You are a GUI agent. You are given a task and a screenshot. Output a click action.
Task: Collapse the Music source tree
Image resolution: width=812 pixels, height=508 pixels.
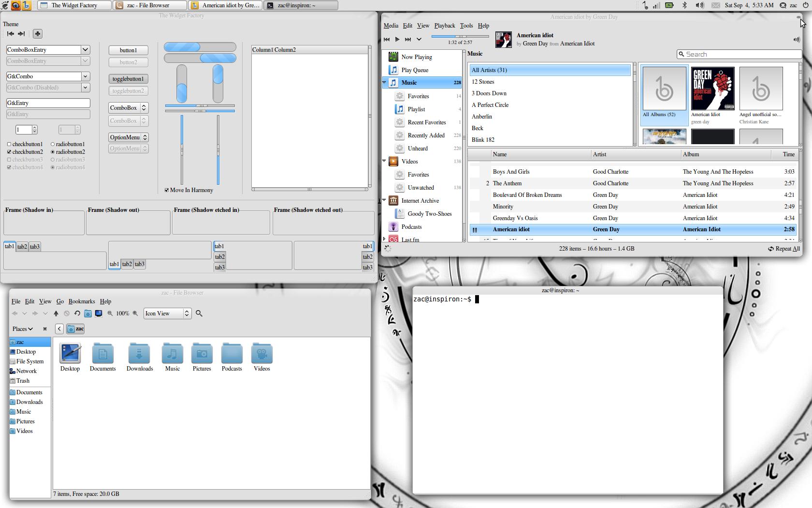[384, 83]
